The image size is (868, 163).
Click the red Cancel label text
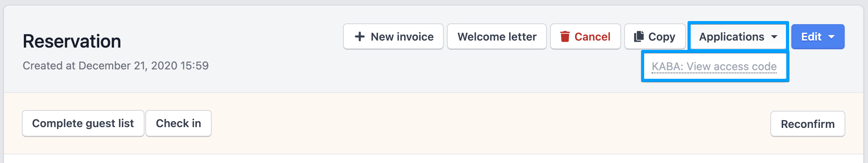click(x=592, y=37)
